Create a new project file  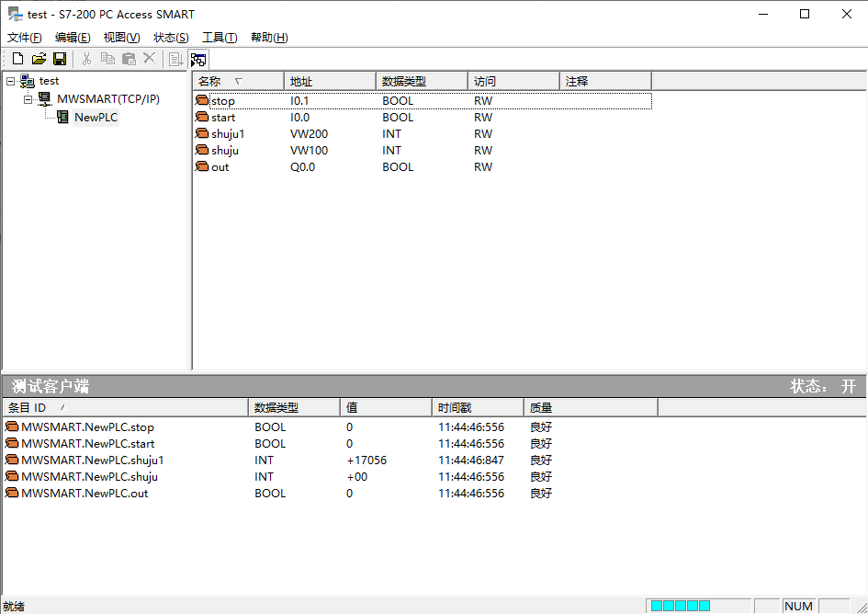pos(17,58)
